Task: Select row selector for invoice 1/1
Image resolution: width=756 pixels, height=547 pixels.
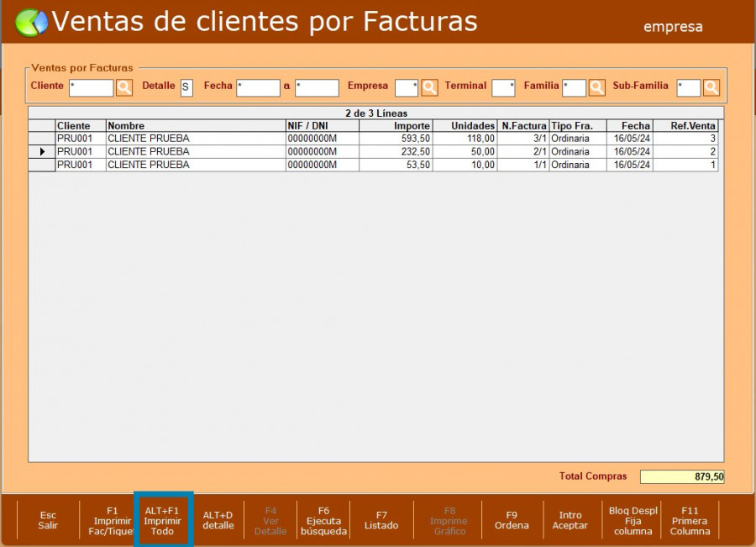Action: [42, 166]
